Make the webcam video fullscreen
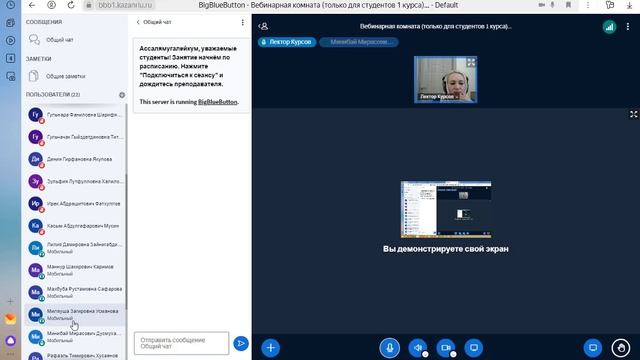This screenshot has height=360, width=640. (x=471, y=62)
